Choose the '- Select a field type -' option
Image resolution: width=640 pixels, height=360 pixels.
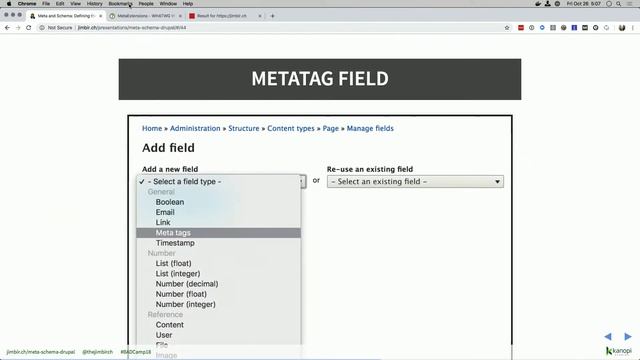pyautogui.click(x=219, y=182)
